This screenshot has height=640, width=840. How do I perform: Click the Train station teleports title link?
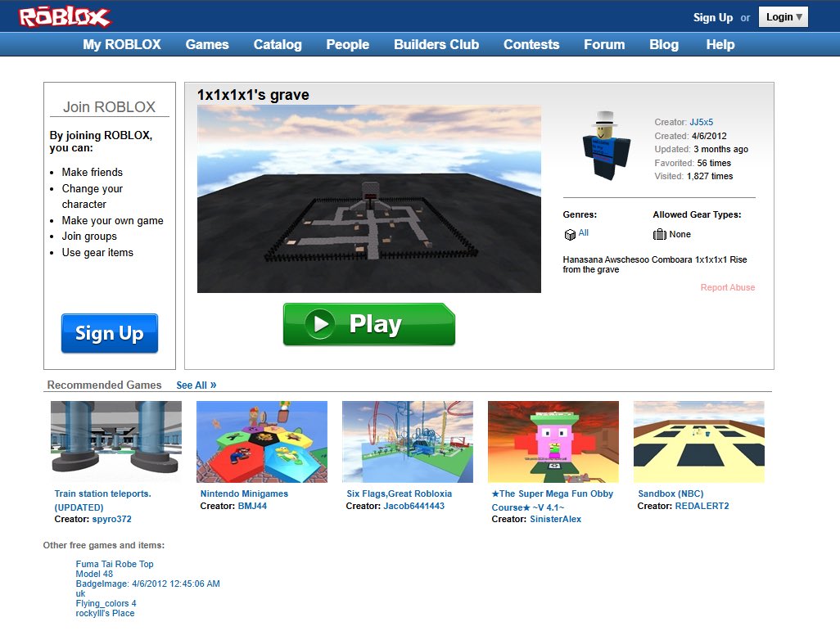(x=103, y=500)
